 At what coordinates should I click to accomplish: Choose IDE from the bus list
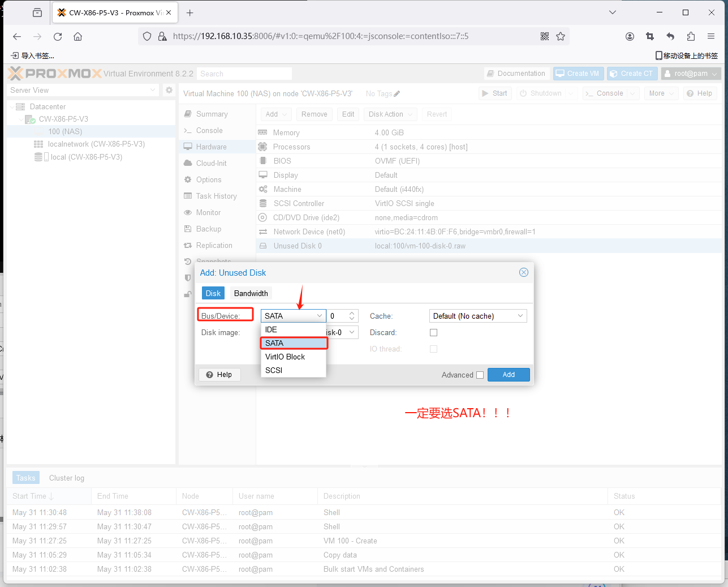click(293, 329)
